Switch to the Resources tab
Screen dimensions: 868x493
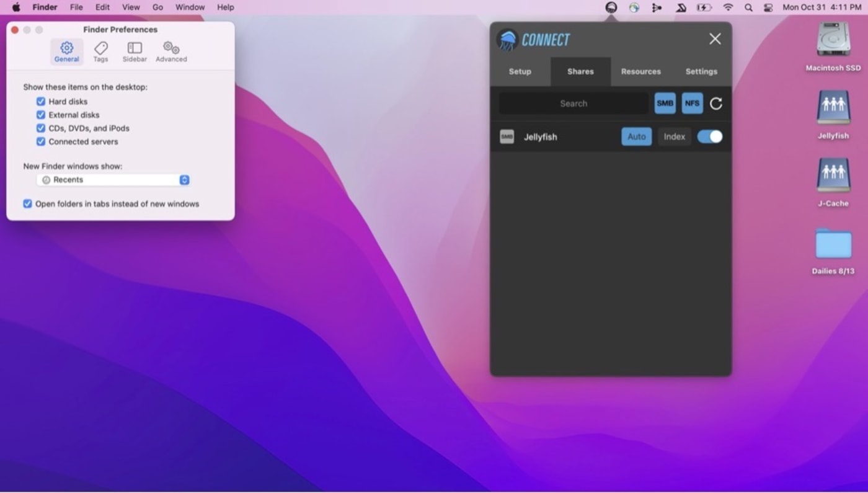point(640,71)
